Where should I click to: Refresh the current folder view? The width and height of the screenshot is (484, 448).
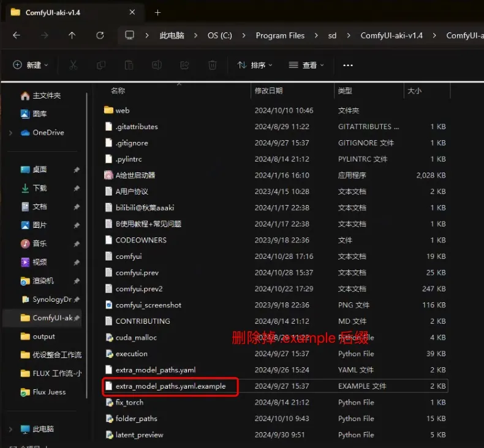pyautogui.click(x=100, y=35)
